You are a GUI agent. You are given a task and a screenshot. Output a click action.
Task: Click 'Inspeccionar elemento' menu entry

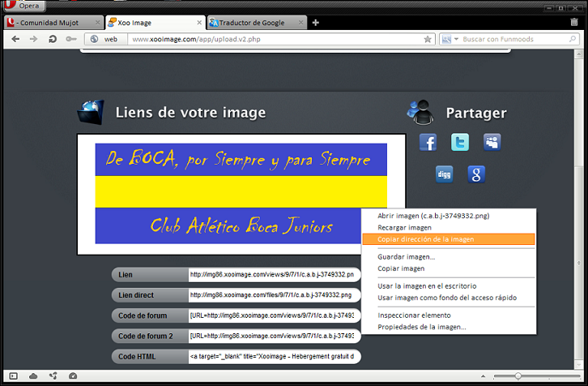414,315
